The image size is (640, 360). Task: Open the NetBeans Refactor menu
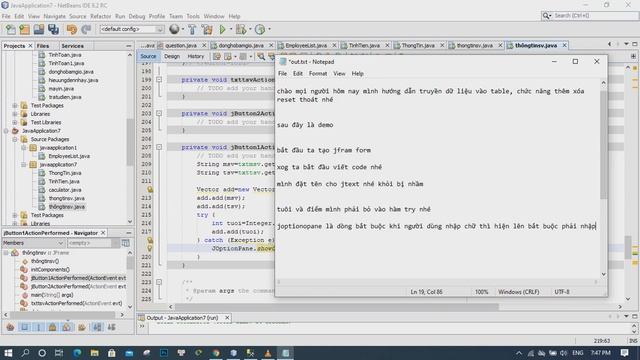[x=101, y=16]
